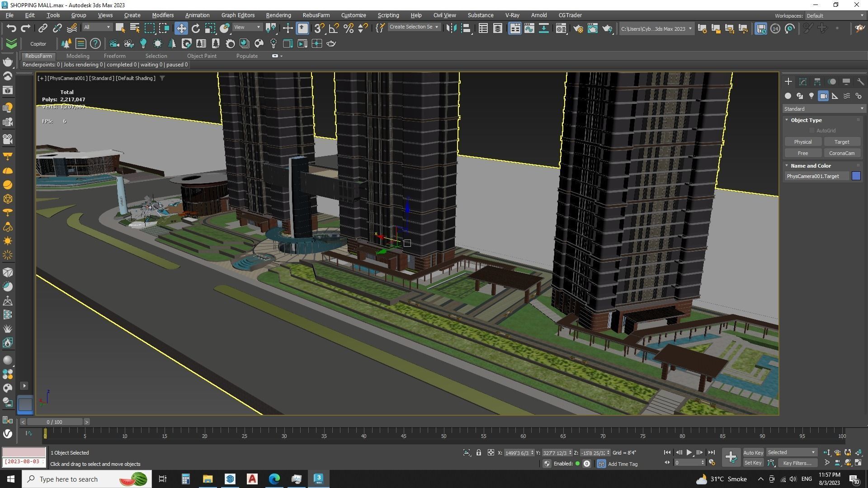Click the Undo arrow icon
Screen dimensions: 868x488
(x=11, y=28)
